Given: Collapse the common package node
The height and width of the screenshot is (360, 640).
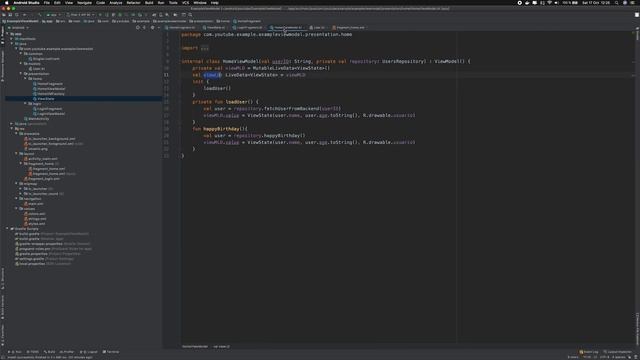Looking at the screenshot, I should click(x=21, y=53).
